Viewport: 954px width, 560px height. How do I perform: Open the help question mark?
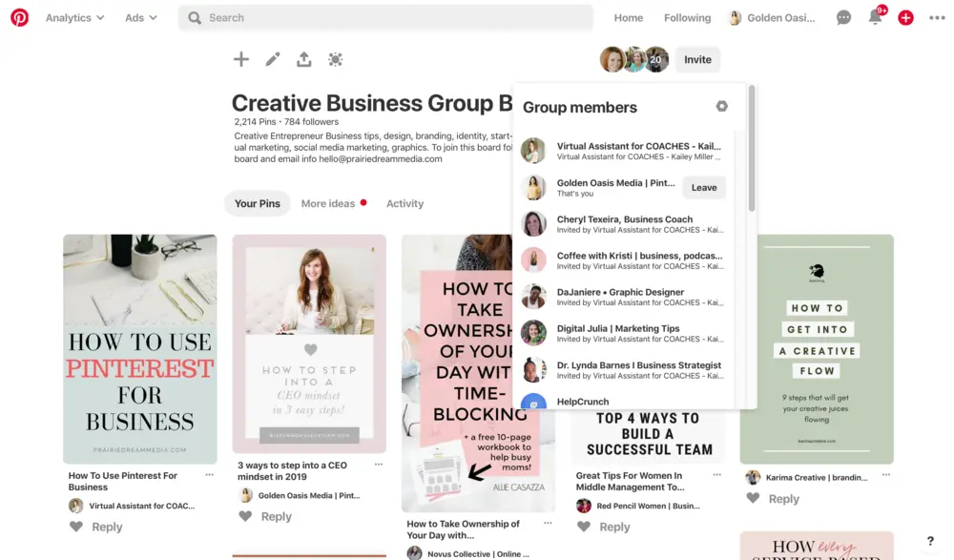[930, 541]
